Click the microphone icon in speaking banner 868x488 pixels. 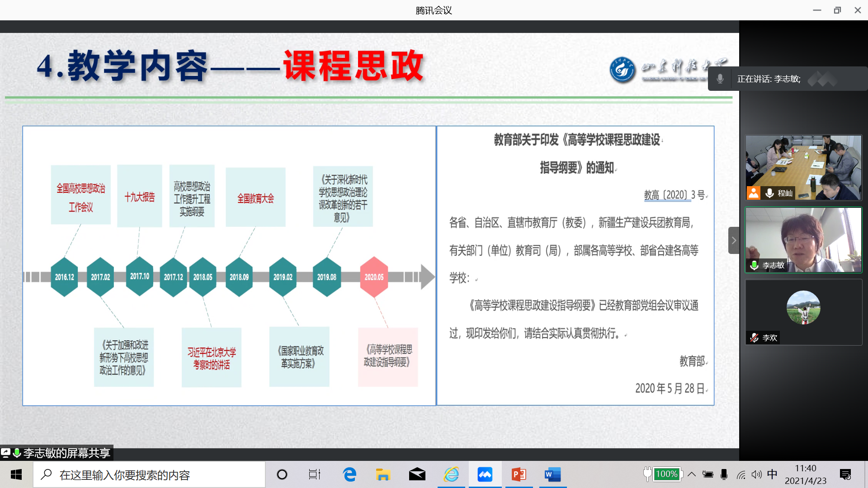720,79
